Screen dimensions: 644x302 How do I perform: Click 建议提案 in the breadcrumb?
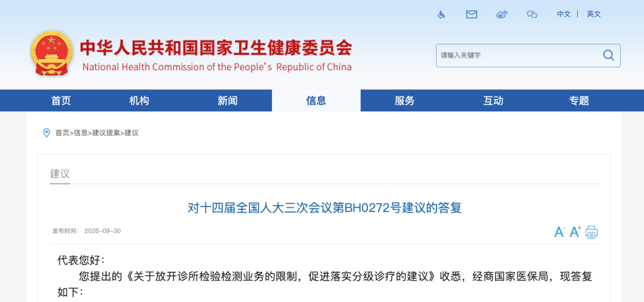106,133
